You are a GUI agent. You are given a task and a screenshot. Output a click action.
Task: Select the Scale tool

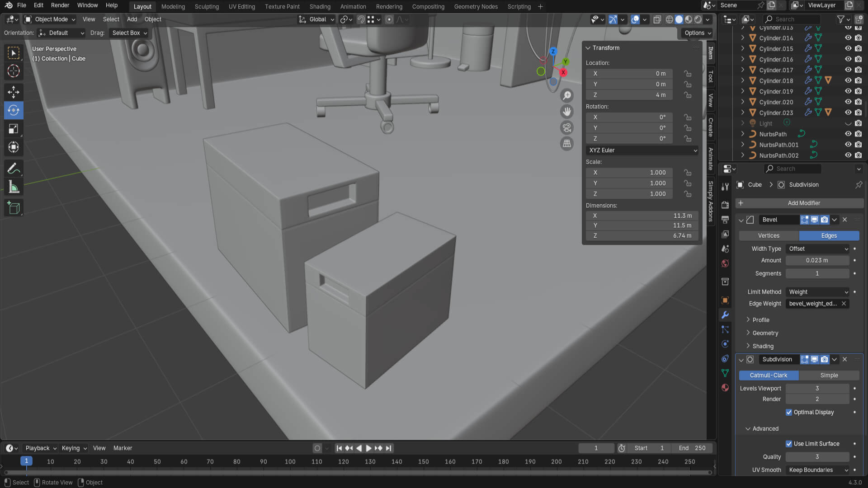click(x=14, y=129)
